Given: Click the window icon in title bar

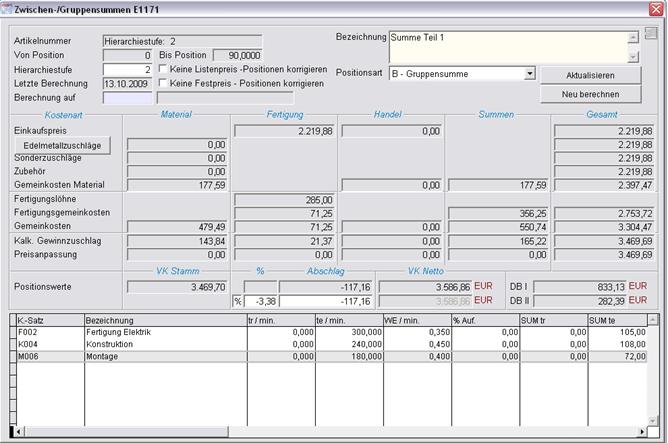Looking at the screenshot, I should click(x=8, y=7).
